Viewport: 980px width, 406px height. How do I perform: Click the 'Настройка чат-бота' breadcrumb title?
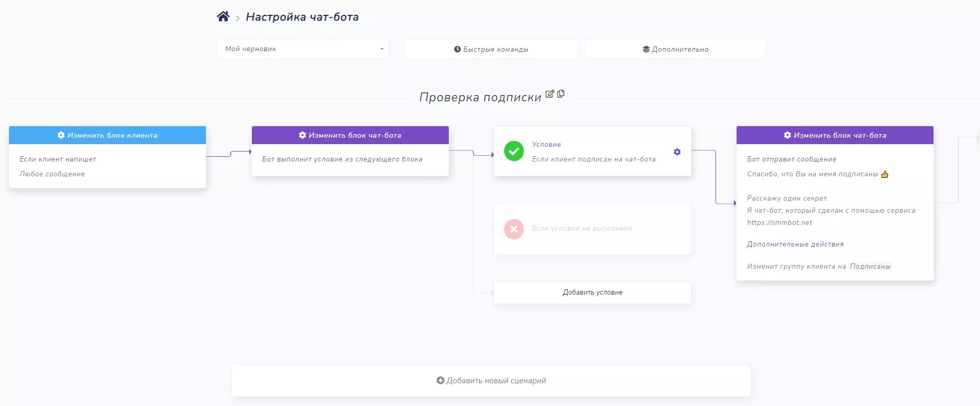302,17
